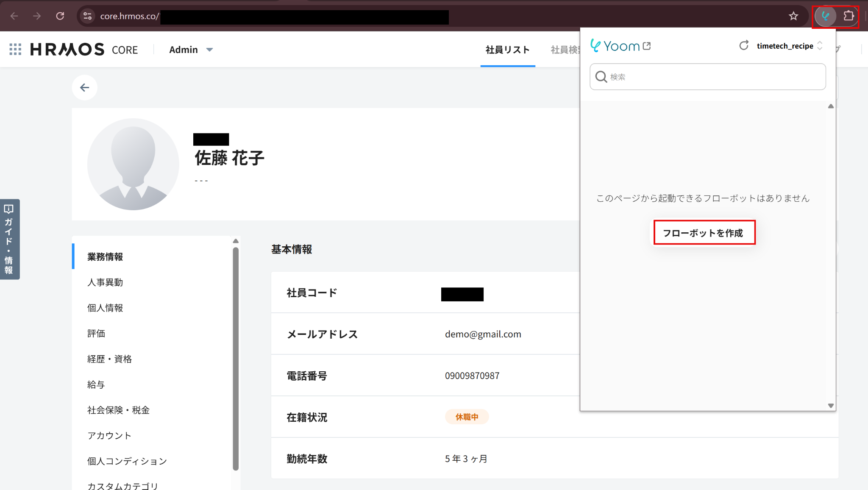Click the フローボットを作成 button

pos(704,233)
